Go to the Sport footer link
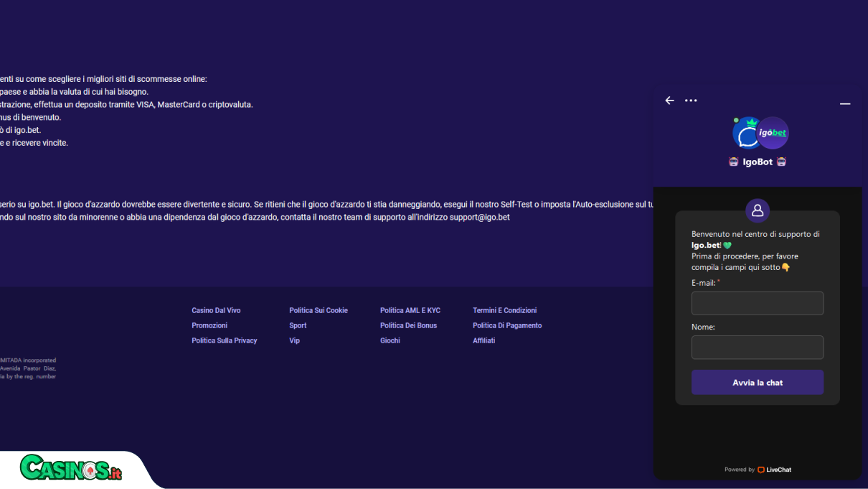 [298, 325]
